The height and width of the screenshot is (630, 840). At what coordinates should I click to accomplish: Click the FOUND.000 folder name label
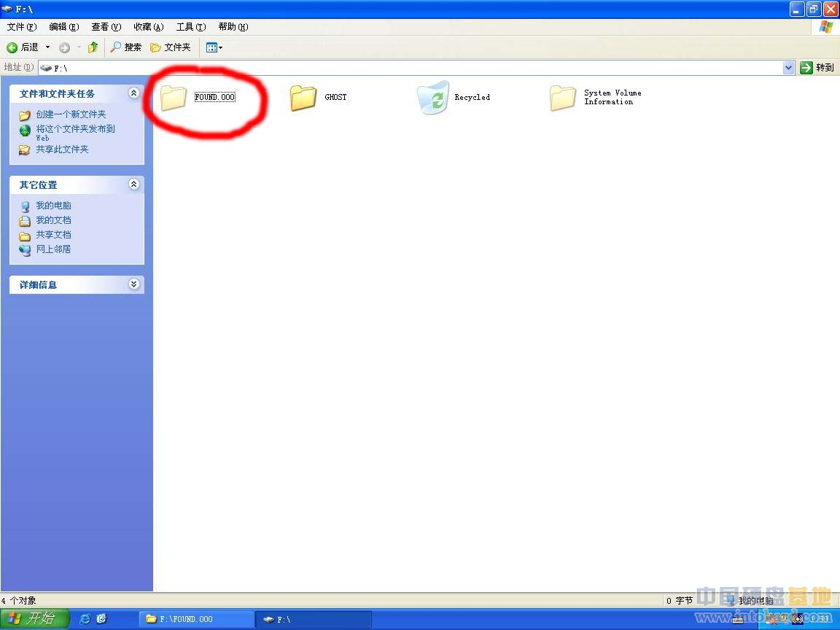click(215, 97)
